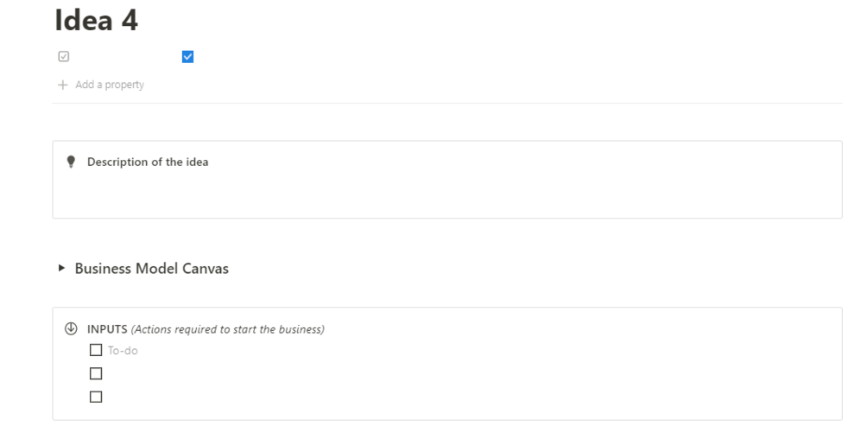Click the lightbulb callout icon
Viewport: 868px width, 445px height.
[x=71, y=162]
